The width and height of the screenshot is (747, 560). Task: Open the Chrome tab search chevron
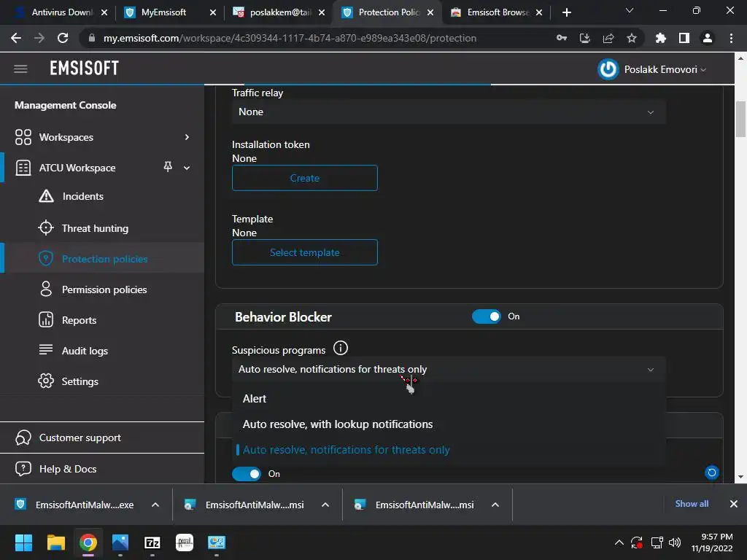coord(630,10)
